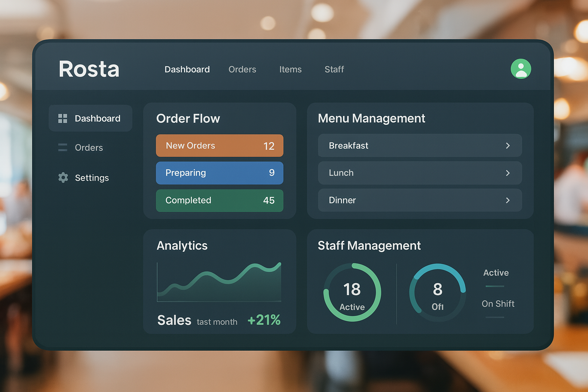The width and height of the screenshot is (588, 392).
Task: Click the sales analytics line chart
Action: click(x=219, y=282)
